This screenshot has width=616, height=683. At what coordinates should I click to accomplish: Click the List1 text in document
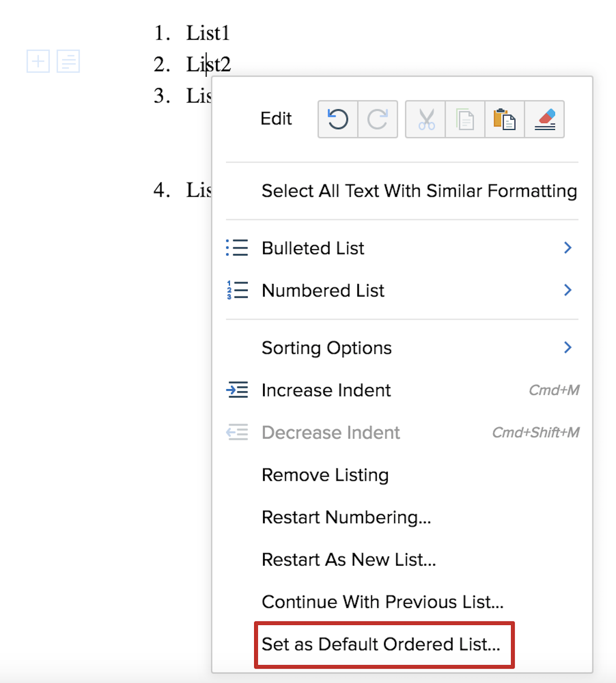pos(208,33)
